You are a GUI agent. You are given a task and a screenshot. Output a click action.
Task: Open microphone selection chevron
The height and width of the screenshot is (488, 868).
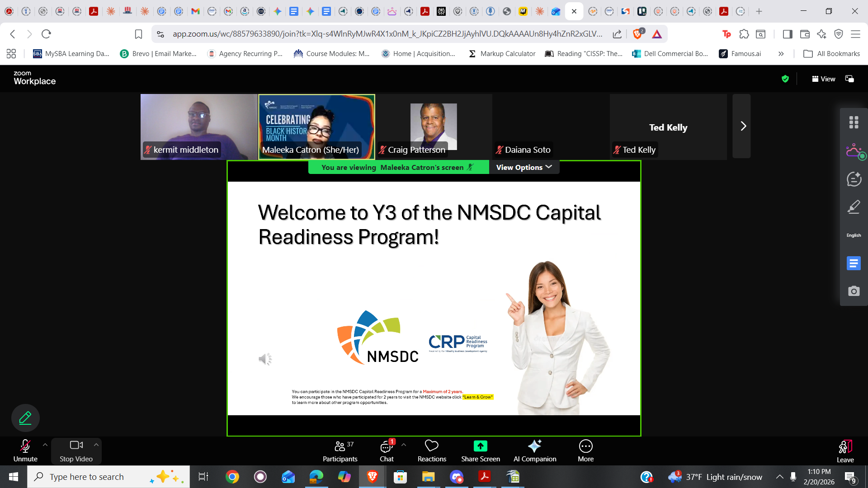tap(45, 445)
